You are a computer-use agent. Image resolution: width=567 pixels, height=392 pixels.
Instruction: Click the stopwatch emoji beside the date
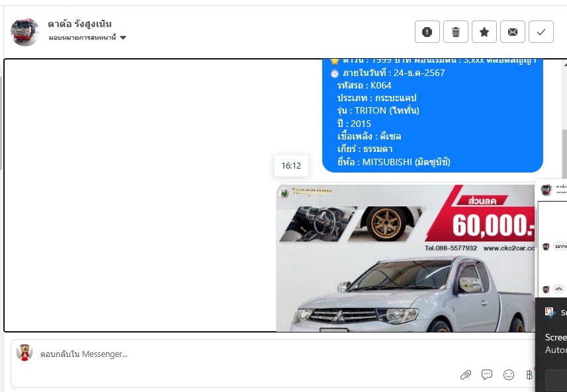[x=335, y=73]
